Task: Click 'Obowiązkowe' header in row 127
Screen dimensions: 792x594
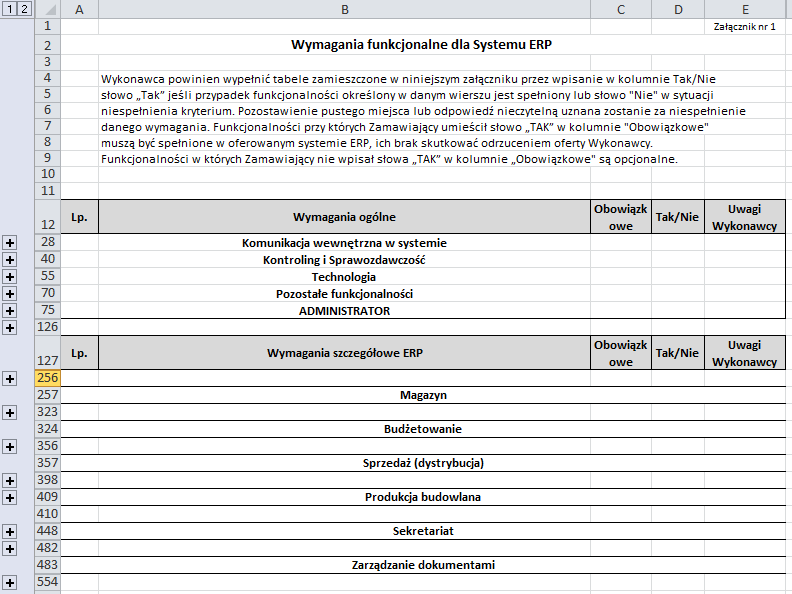Action: [621, 353]
